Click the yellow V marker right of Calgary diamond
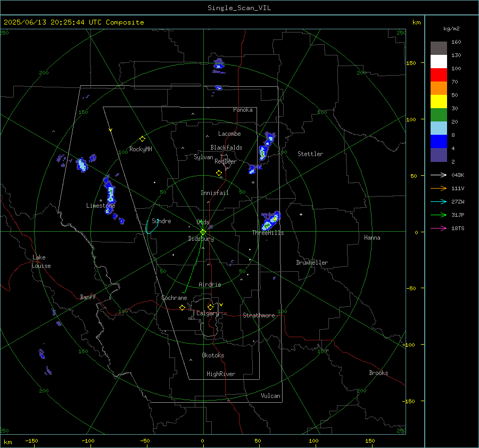This screenshot has height=448, width=479. click(221, 305)
